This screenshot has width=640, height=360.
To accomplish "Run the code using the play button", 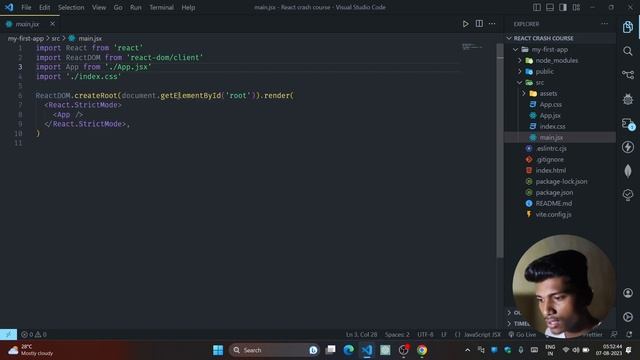I will pyautogui.click(x=466, y=24).
